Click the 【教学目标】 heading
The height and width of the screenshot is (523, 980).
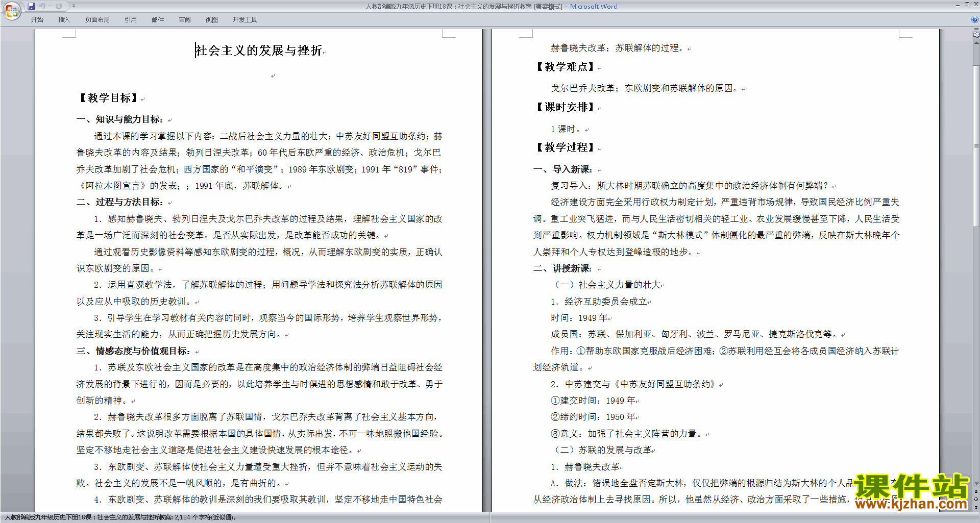click(108, 98)
